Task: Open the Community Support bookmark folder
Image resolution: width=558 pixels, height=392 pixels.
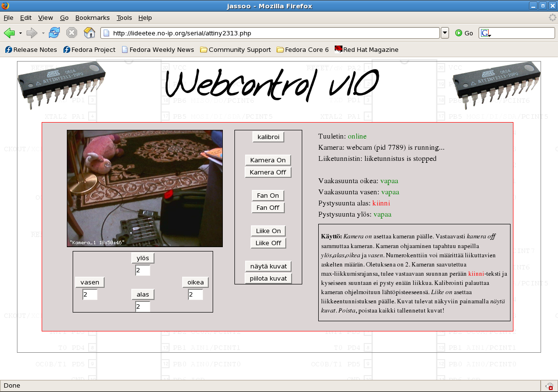Action: pyautogui.click(x=235, y=49)
